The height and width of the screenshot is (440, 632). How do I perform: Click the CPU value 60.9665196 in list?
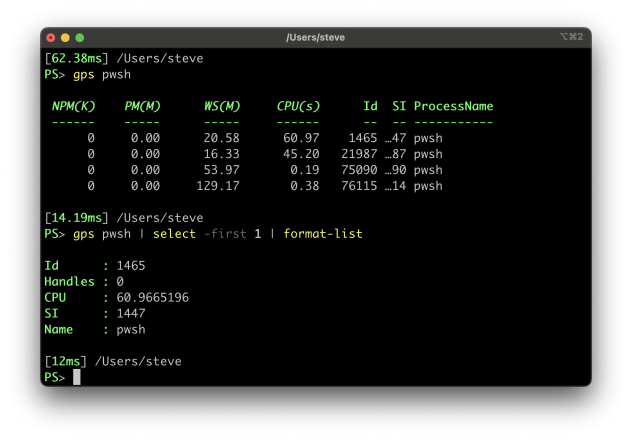(153, 298)
